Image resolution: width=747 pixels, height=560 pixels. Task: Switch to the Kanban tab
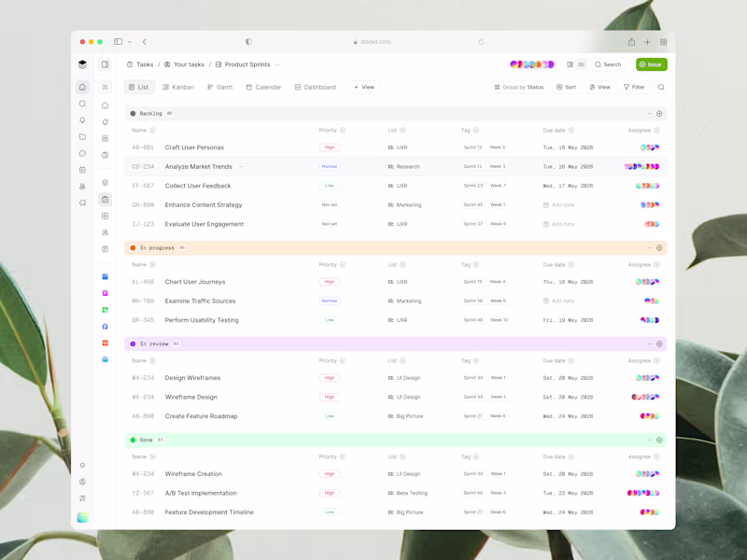[178, 87]
